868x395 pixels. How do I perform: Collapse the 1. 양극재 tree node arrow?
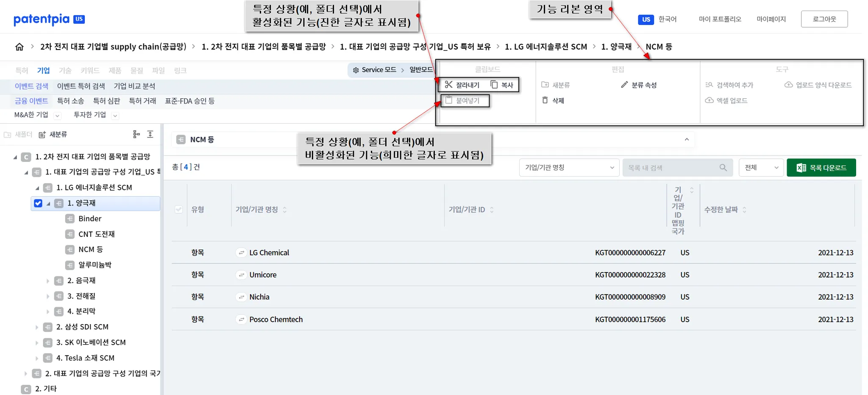(x=48, y=203)
